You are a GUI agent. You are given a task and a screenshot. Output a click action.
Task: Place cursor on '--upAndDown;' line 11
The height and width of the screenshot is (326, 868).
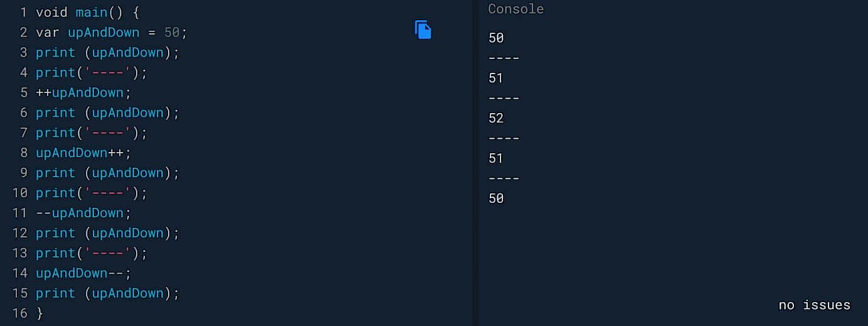pyautogui.click(x=84, y=213)
